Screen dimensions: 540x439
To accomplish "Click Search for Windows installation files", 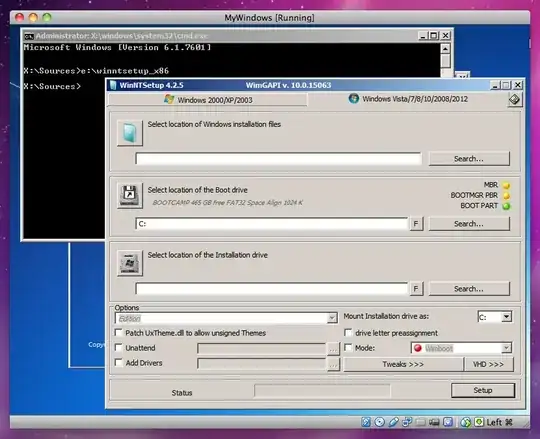I will coord(469,159).
